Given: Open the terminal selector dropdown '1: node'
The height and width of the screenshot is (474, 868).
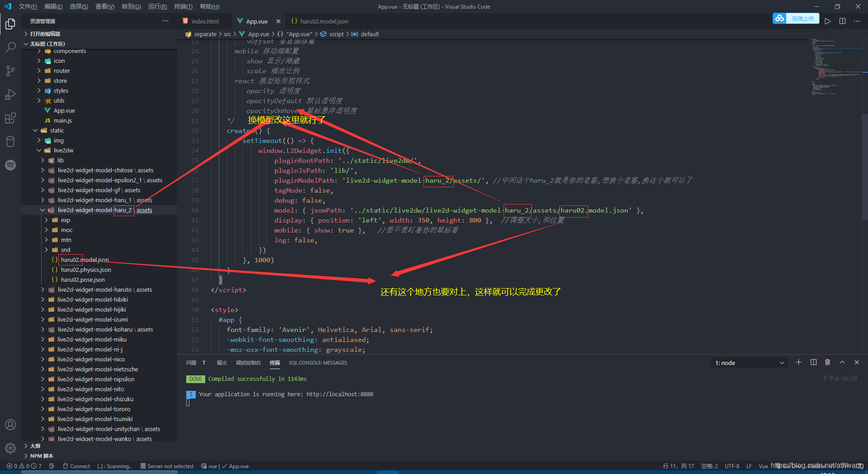Looking at the screenshot, I should click(749, 363).
